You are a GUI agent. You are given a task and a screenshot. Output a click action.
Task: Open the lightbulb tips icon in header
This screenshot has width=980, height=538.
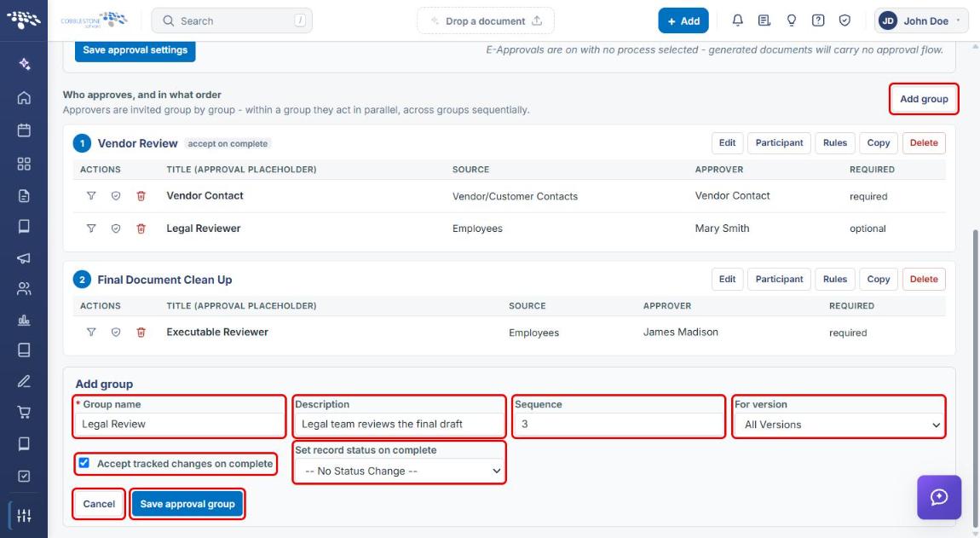click(792, 20)
